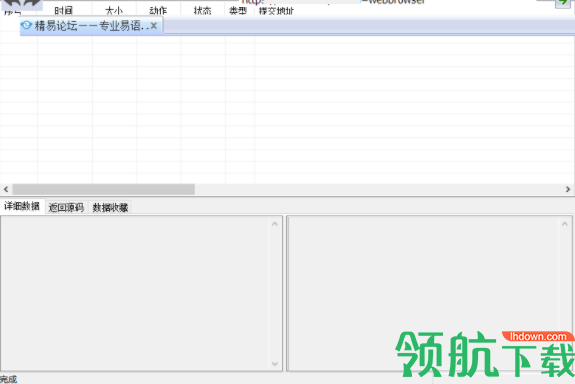Select the 精易论坛——专业易语 tab
Viewport: 575px width, 384px height.
(x=91, y=26)
